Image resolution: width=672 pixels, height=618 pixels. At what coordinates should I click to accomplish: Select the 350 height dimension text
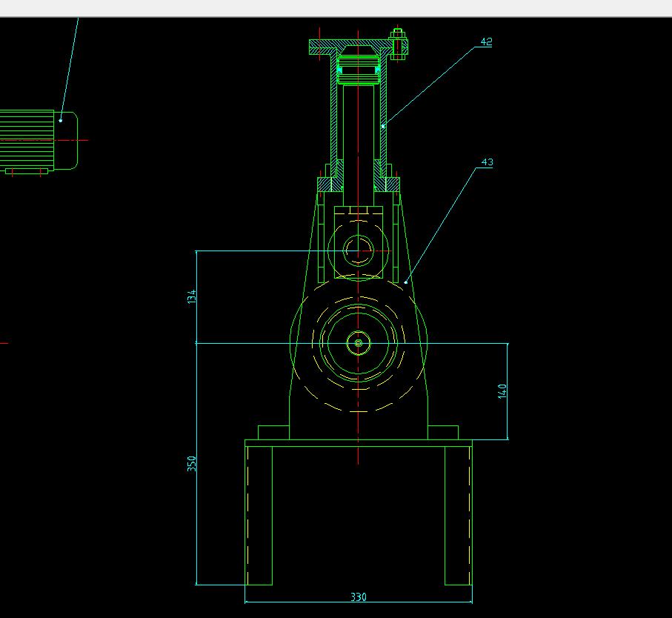[192, 464]
